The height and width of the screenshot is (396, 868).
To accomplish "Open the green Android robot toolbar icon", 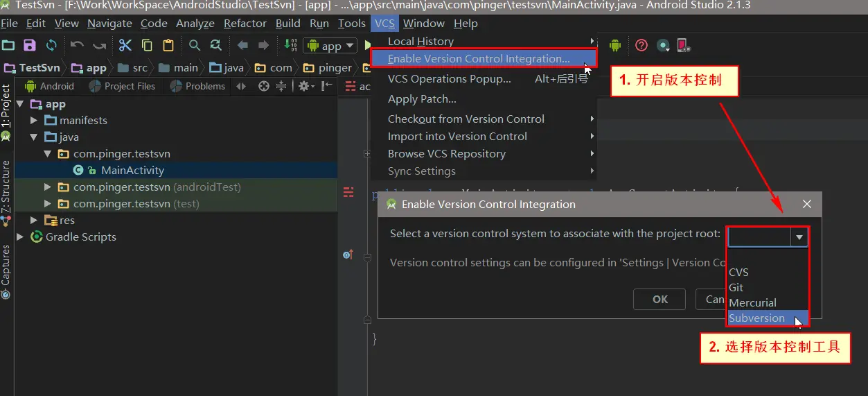I will 615,46.
